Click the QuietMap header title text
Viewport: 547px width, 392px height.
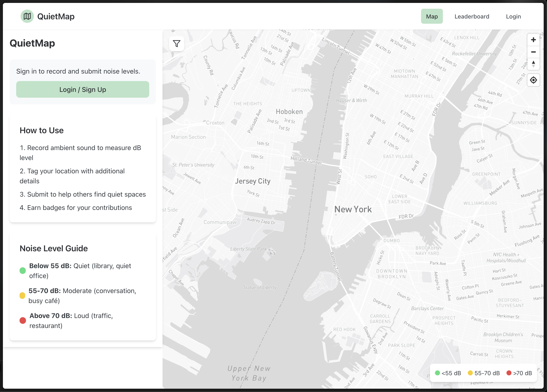[x=56, y=16]
